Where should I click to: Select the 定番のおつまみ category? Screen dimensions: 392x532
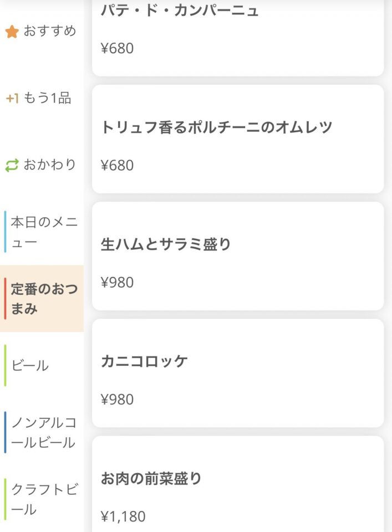tap(42, 299)
